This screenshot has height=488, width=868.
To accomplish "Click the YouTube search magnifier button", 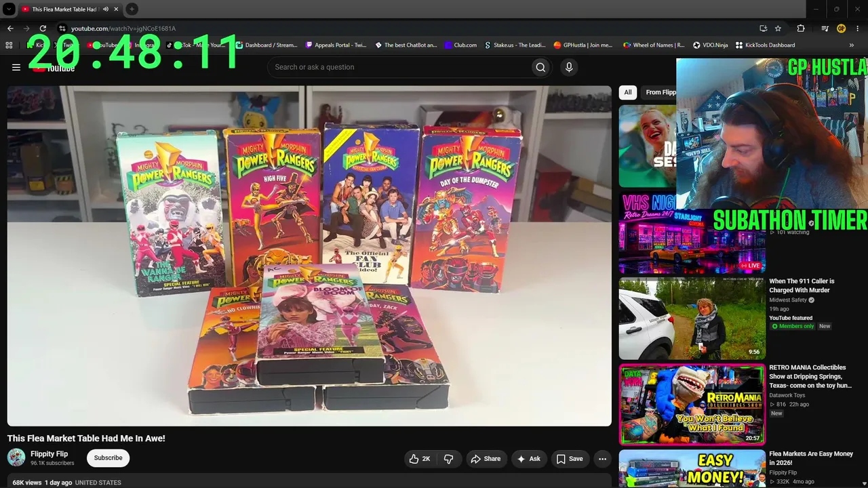I will tap(540, 67).
